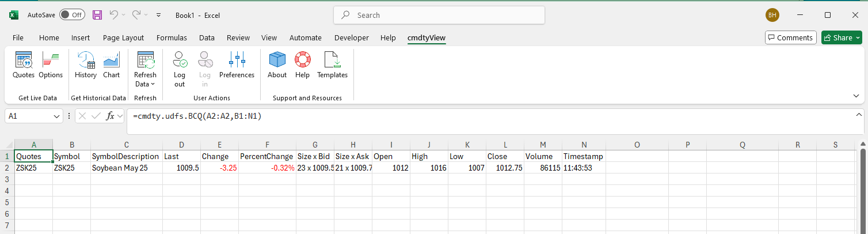Switch to the Data tab
The width and height of the screenshot is (868, 234).
207,37
